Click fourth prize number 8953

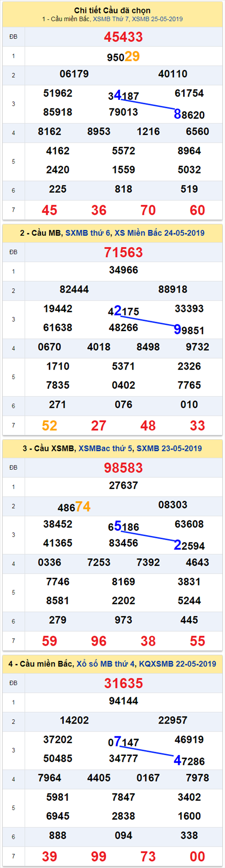click(x=99, y=132)
